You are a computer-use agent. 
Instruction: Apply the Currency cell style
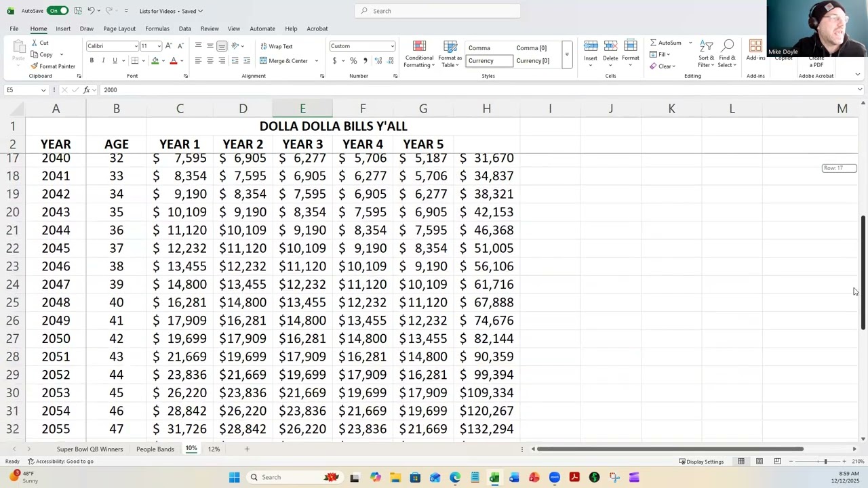point(489,61)
